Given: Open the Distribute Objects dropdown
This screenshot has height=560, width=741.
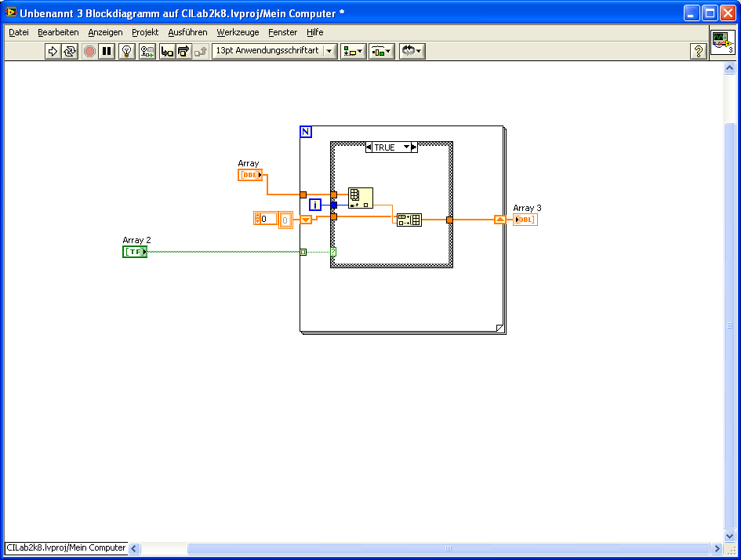Looking at the screenshot, I should pos(381,51).
